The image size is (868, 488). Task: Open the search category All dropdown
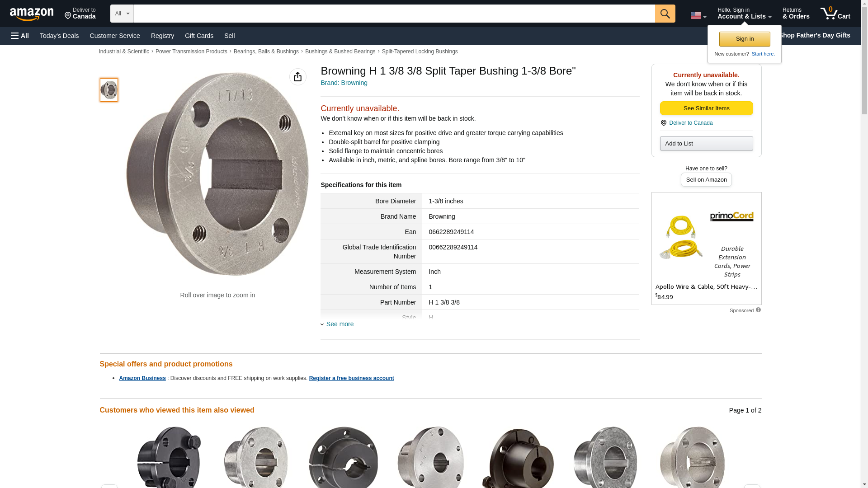[x=122, y=14]
